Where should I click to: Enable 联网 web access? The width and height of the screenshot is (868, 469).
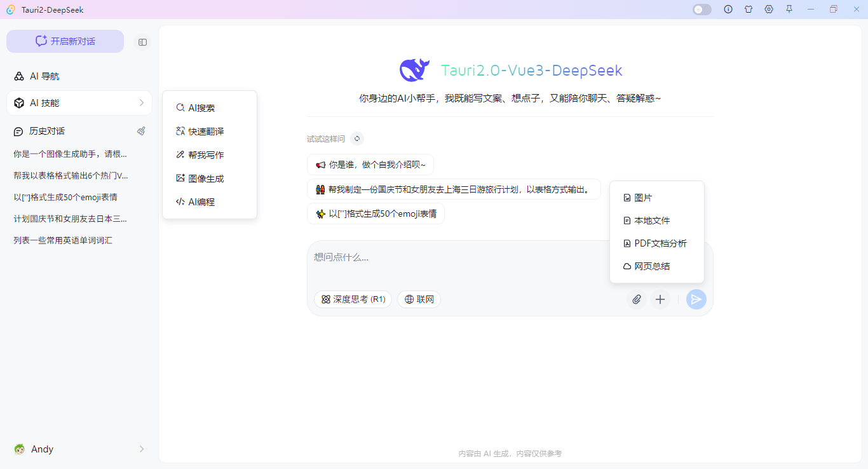click(x=419, y=299)
